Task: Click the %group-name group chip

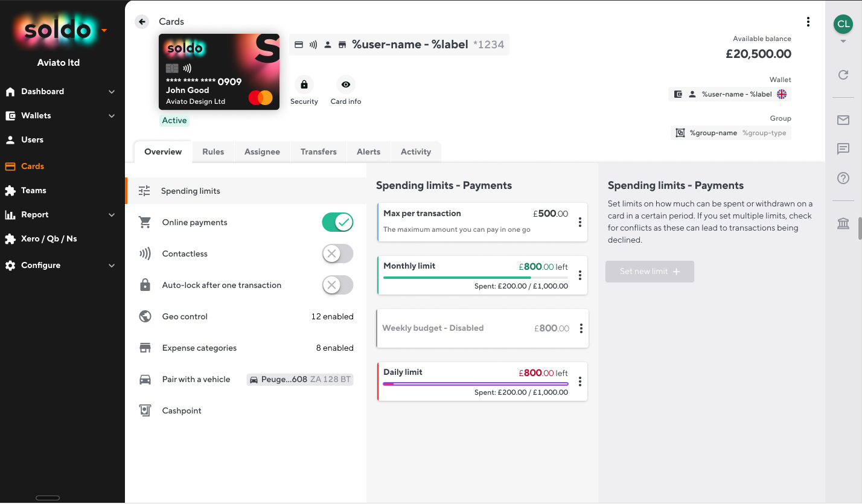Action: pyautogui.click(x=730, y=133)
